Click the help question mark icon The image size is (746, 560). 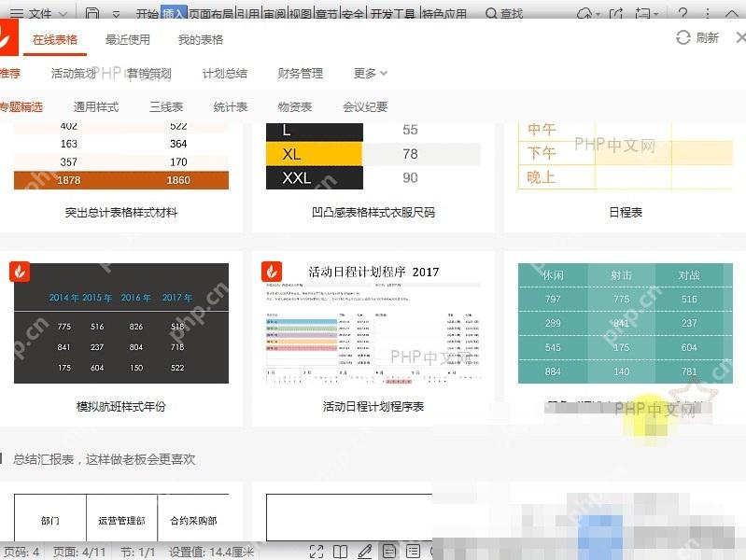coord(683,13)
